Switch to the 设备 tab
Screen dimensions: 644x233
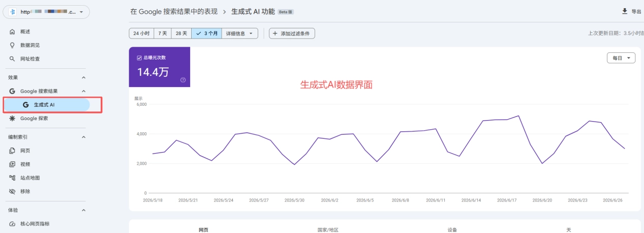[452, 230]
